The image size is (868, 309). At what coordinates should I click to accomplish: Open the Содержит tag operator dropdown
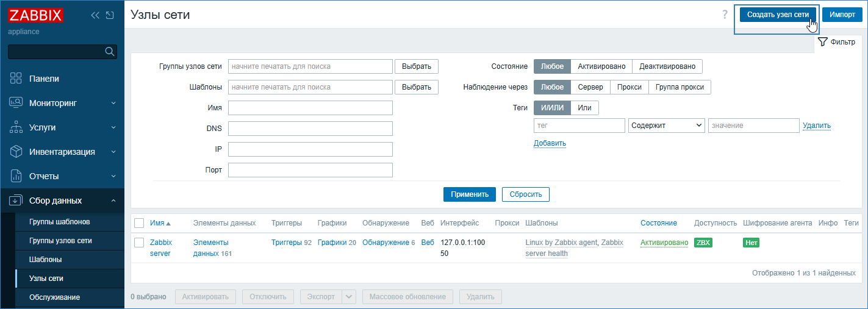[x=666, y=126]
